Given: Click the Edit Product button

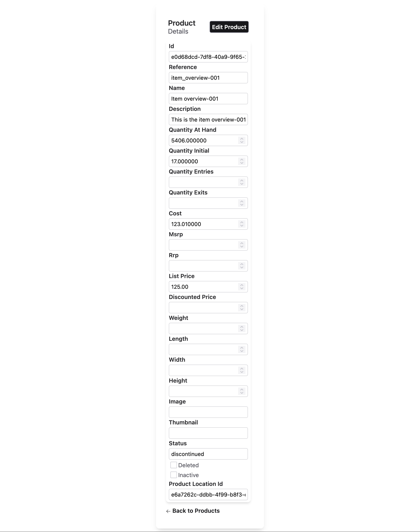Looking at the screenshot, I should pyautogui.click(x=229, y=27).
